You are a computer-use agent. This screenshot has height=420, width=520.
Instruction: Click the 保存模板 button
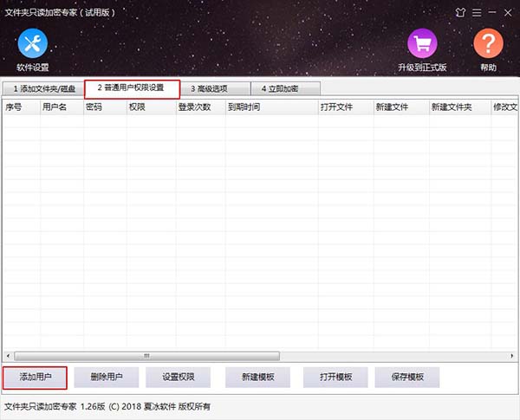coord(407,378)
